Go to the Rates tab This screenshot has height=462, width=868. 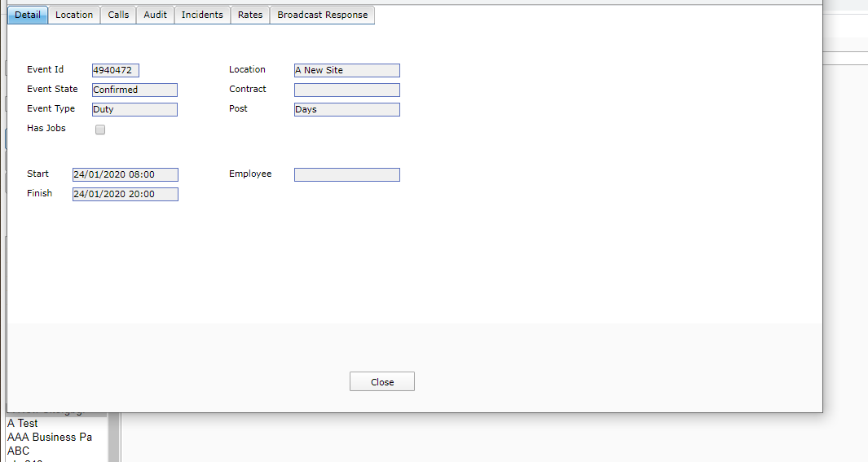click(250, 15)
